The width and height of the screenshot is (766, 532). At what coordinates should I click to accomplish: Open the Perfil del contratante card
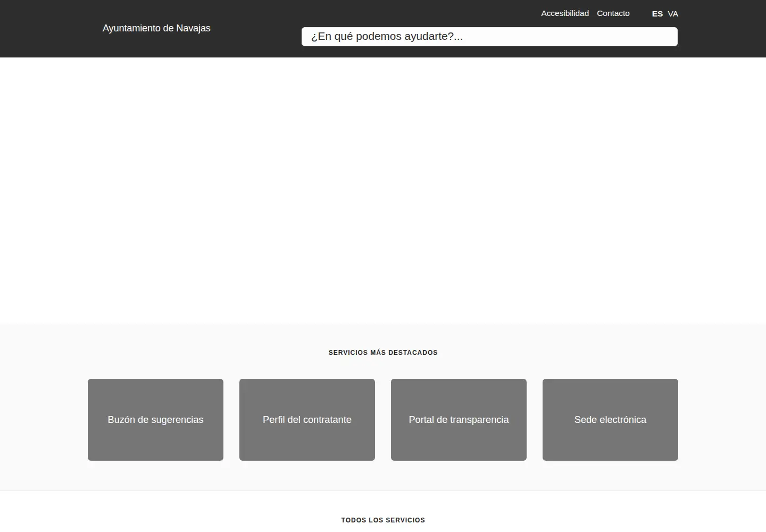pyautogui.click(x=307, y=420)
